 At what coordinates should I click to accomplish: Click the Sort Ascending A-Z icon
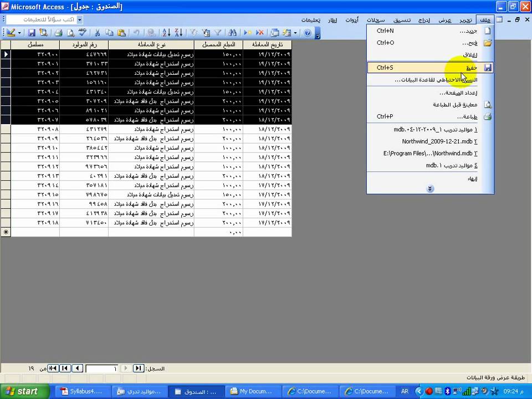166,33
